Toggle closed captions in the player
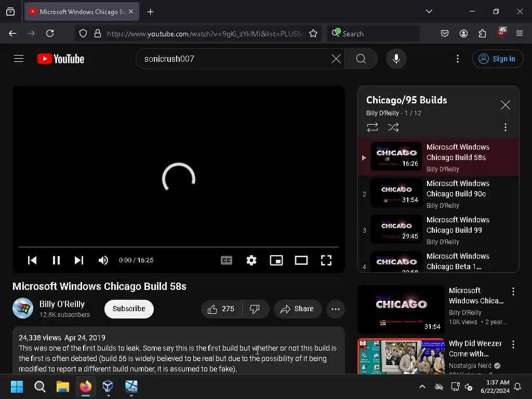The image size is (532, 399). [x=227, y=260]
